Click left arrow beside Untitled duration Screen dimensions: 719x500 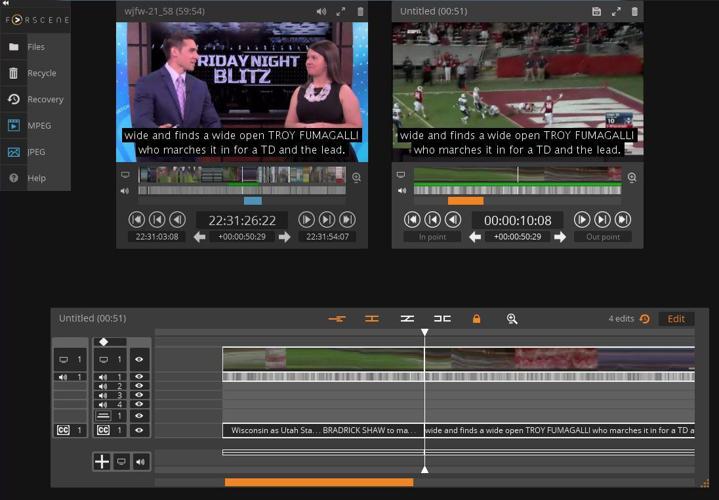(475, 237)
